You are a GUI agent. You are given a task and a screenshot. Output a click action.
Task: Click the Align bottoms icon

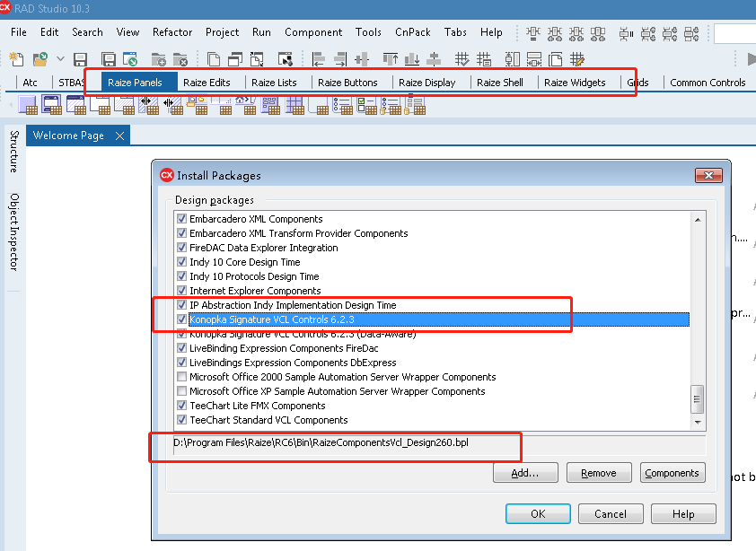tap(412, 59)
